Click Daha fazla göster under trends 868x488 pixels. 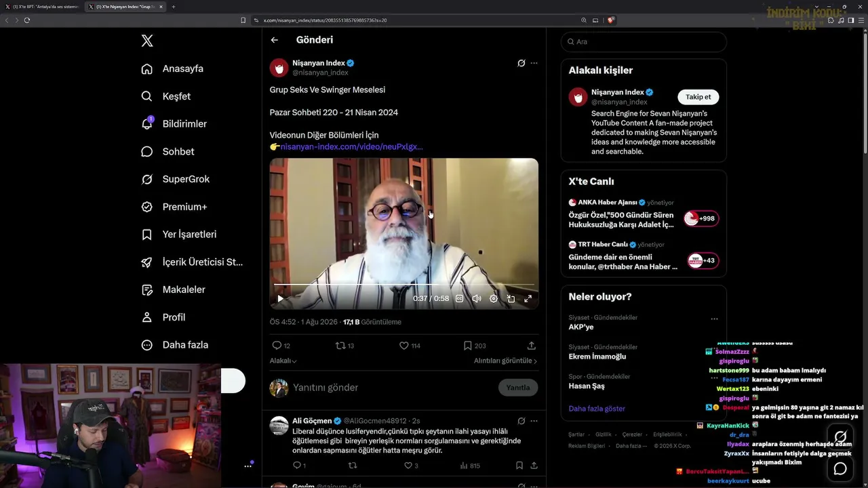597,409
